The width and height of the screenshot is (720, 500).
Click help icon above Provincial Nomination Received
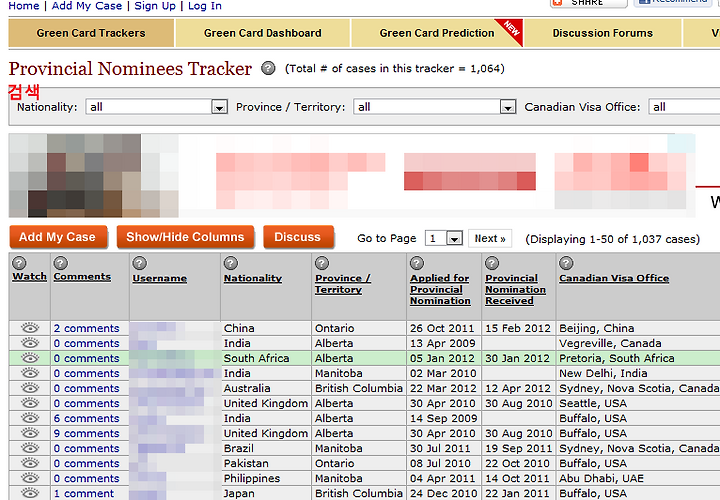tap(492, 263)
